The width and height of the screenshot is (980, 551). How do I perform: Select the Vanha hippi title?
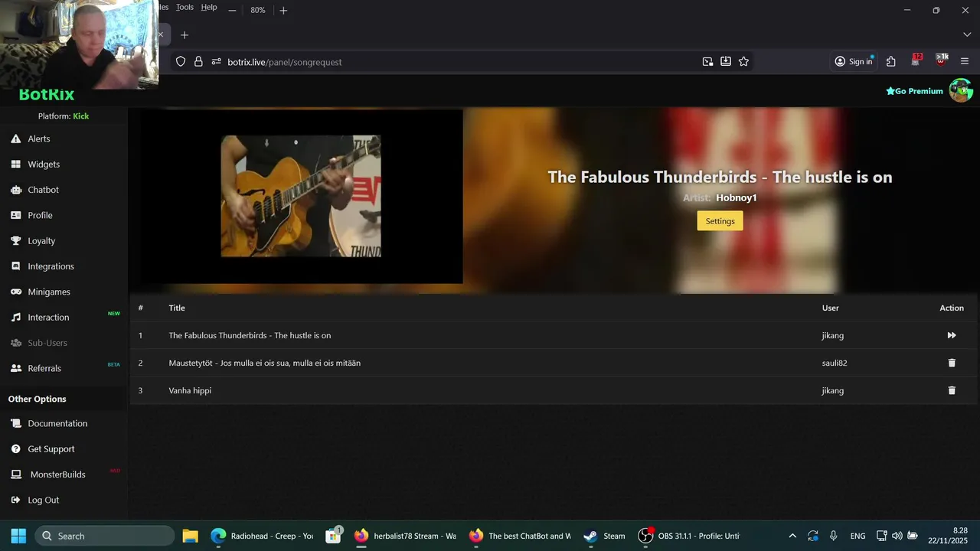(x=190, y=390)
